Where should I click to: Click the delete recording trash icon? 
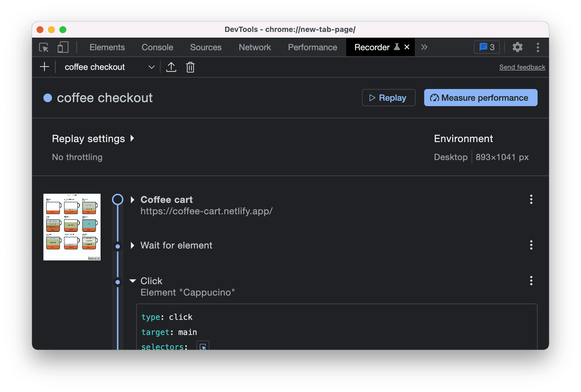(191, 67)
